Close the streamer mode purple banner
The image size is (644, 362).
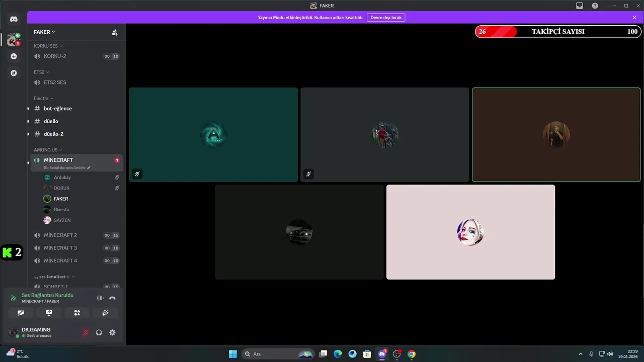pyautogui.click(x=634, y=17)
